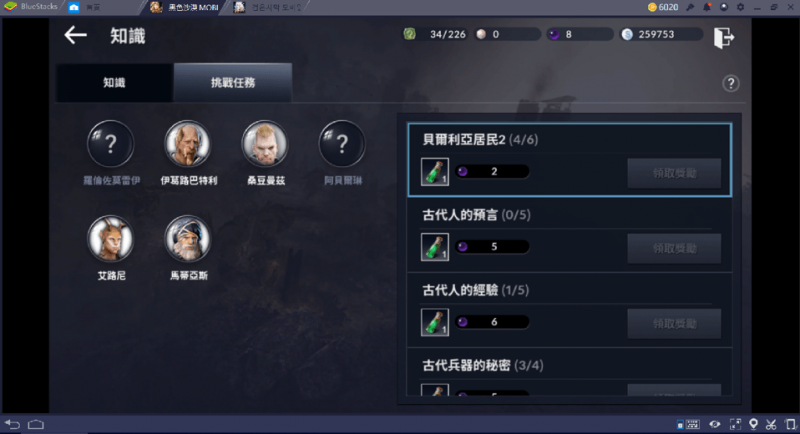
Task: Go back with the arrow beside 知識
Action: point(76,35)
